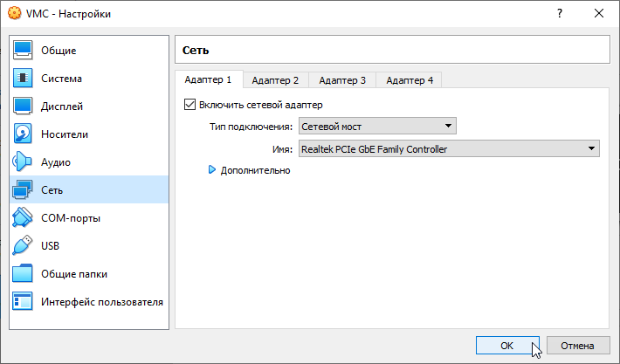Click the COM-порты connector icon

click(24, 218)
